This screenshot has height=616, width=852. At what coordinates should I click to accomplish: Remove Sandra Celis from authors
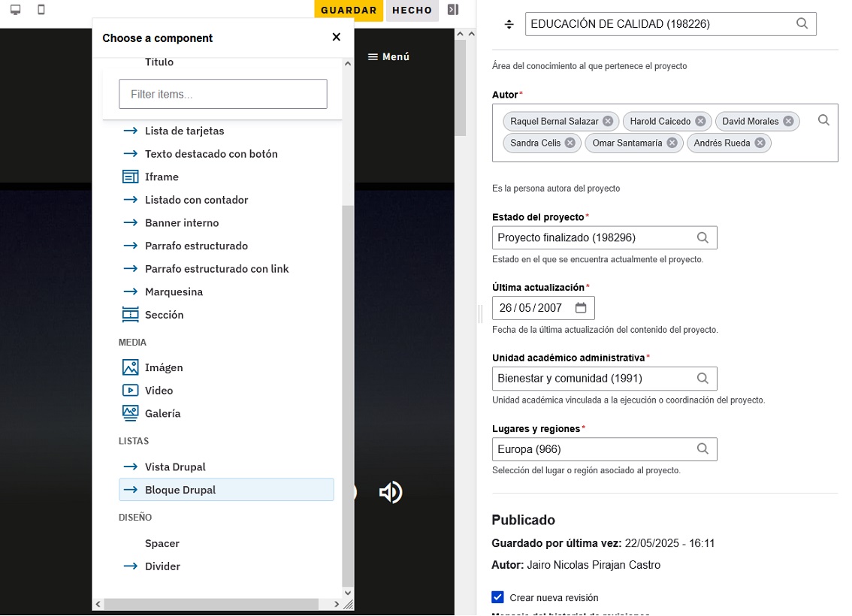pyautogui.click(x=570, y=143)
